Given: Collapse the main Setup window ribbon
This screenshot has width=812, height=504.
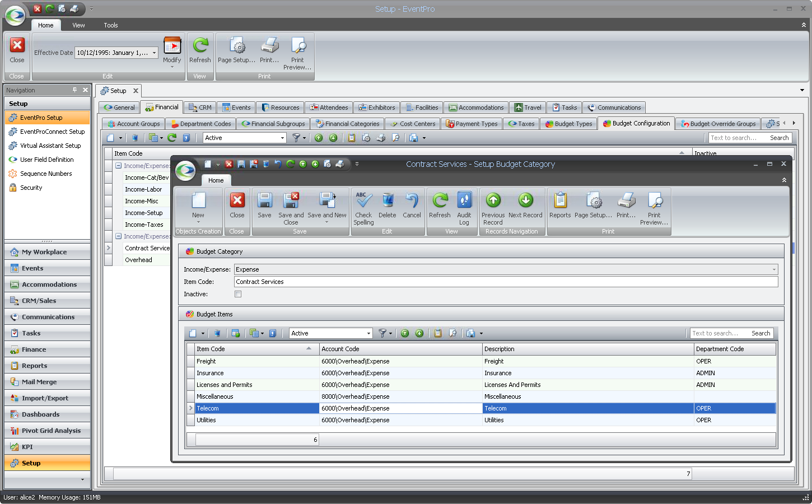Looking at the screenshot, I should coord(804,25).
